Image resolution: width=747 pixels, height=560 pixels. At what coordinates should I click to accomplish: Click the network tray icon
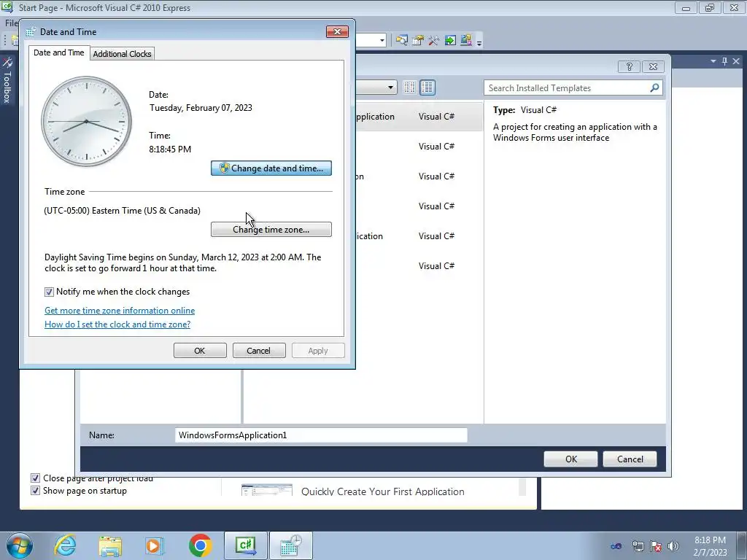click(638, 546)
